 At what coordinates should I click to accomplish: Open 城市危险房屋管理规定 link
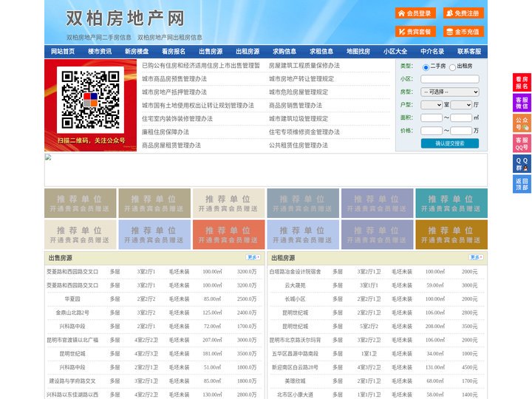click(x=299, y=92)
